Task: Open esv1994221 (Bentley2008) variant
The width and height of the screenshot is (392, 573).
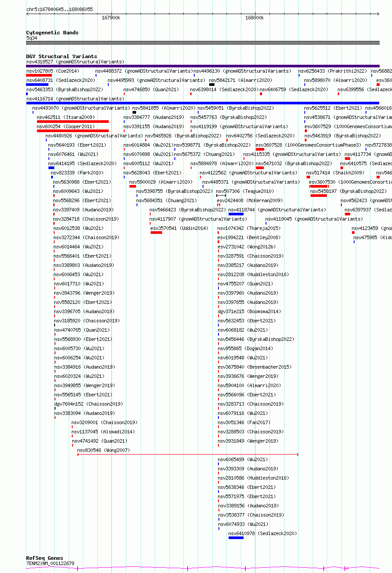Action: (x=249, y=237)
